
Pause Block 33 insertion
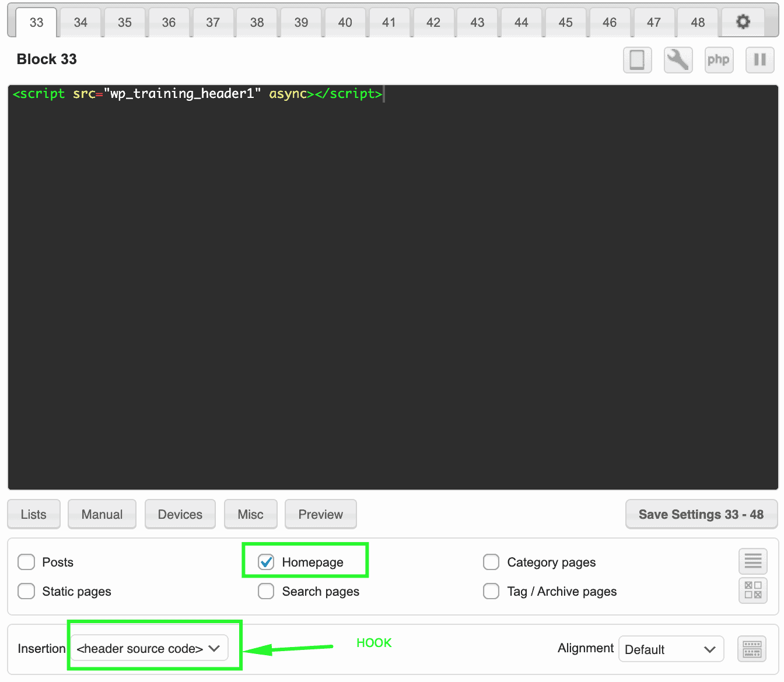point(759,59)
